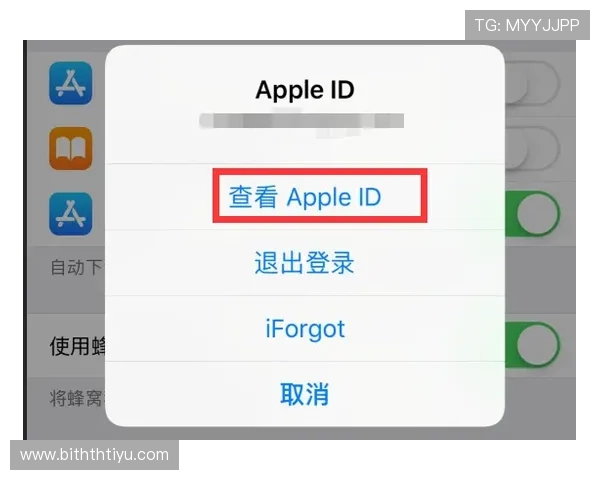Click inside the red highlighted box
600x480 pixels.
pos(320,196)
